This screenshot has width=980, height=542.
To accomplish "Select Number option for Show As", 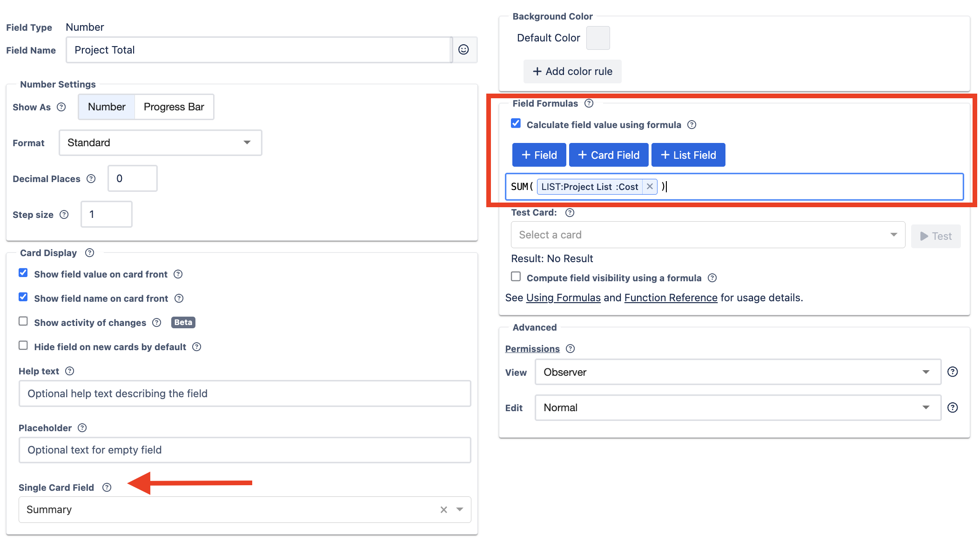I will click(107, 107).
